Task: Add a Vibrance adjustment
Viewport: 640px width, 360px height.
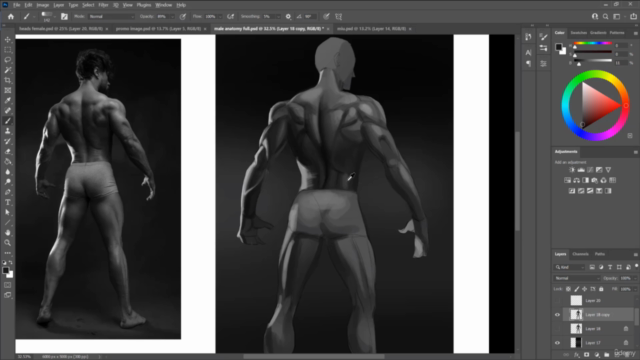Action: point(608,170)
